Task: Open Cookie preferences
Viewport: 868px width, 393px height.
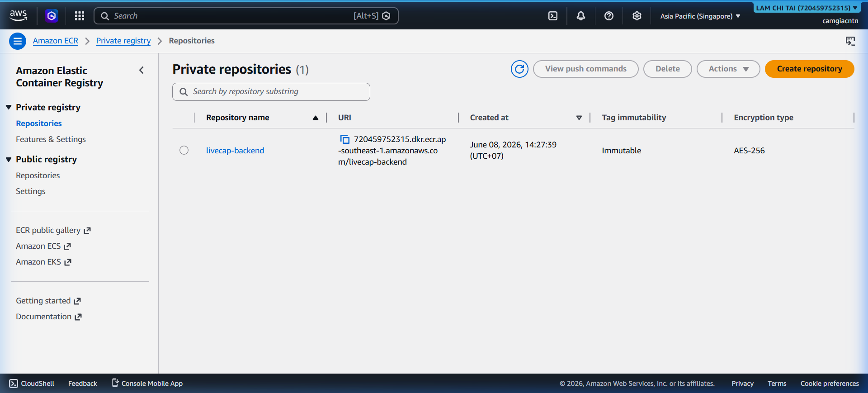Action: tap(830, 384)
